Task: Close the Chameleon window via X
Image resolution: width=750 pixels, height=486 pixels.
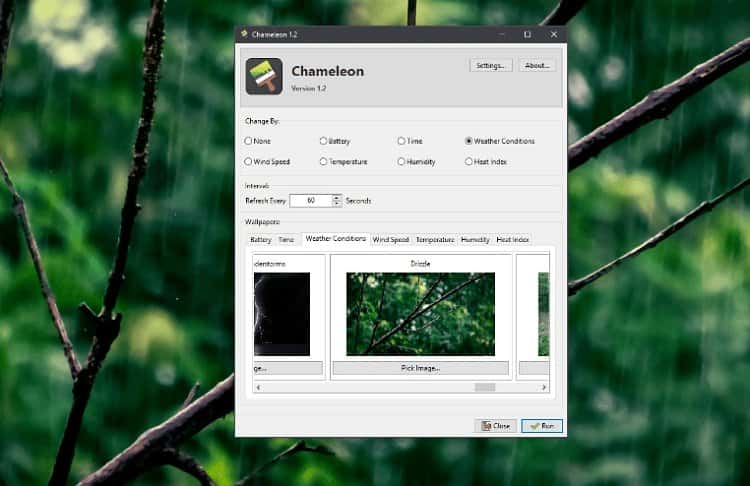Action: [554, 34]
